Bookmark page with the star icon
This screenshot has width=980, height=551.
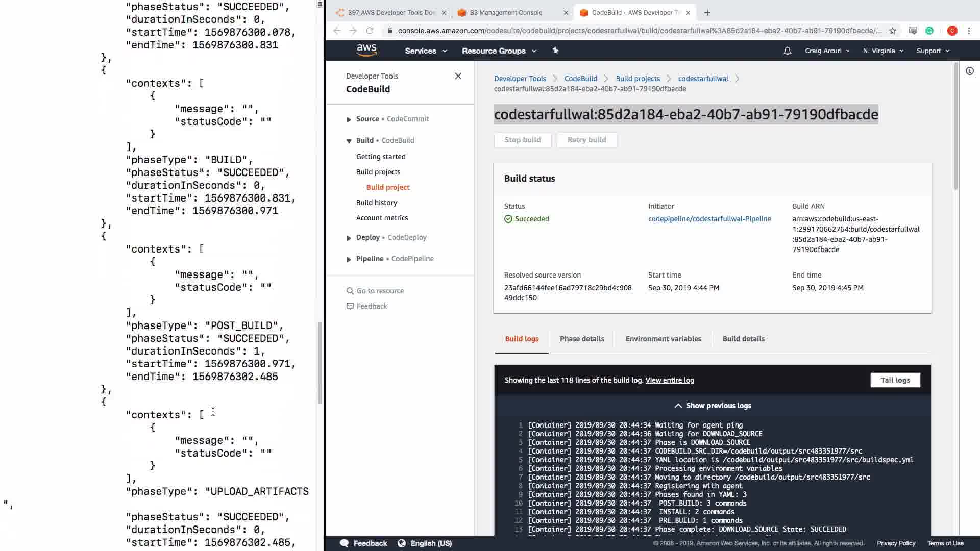pyautogui.click(x=892, y=31)
